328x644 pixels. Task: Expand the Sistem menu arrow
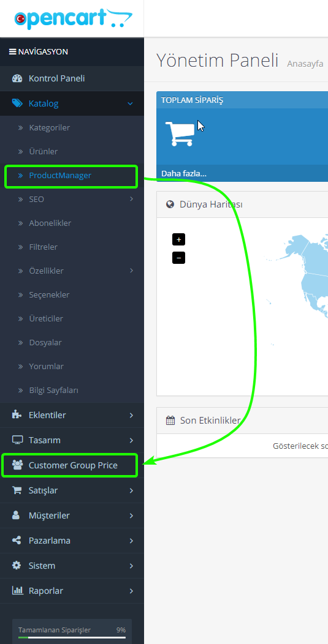click(x=131, y=566)
